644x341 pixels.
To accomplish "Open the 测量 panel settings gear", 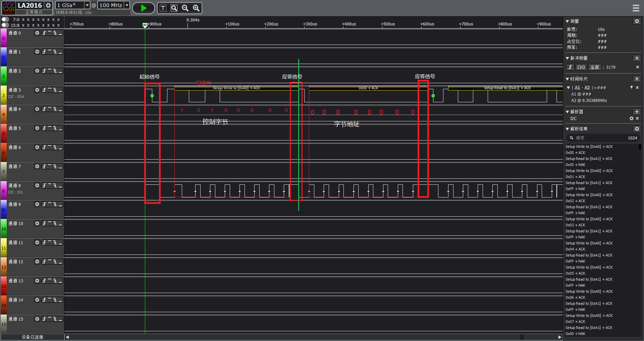I will (x=637, y=21).
